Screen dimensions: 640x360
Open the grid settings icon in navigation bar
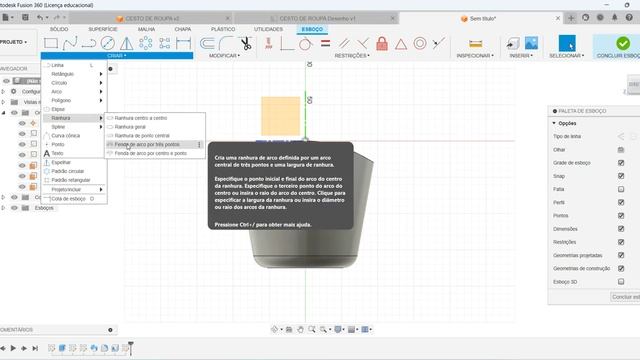click(x=352, y=329)
